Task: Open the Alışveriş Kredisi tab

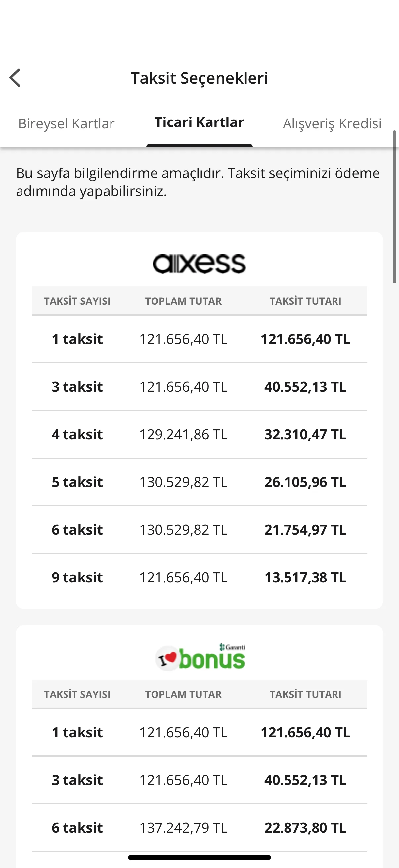Action: pos(332,124)
